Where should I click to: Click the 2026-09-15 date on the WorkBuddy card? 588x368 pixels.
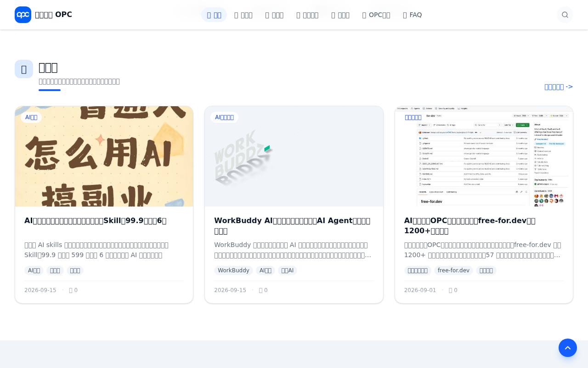pos(230,290)
